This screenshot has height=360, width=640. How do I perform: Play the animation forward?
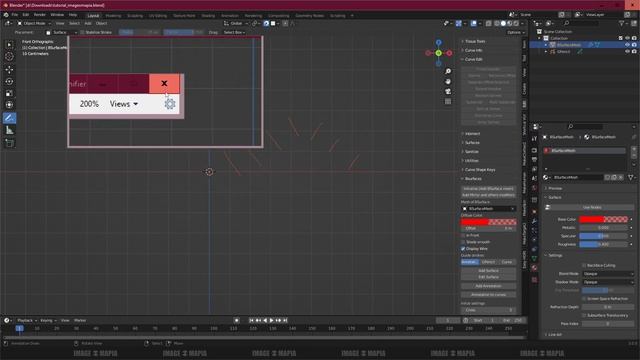pos(271,320)
